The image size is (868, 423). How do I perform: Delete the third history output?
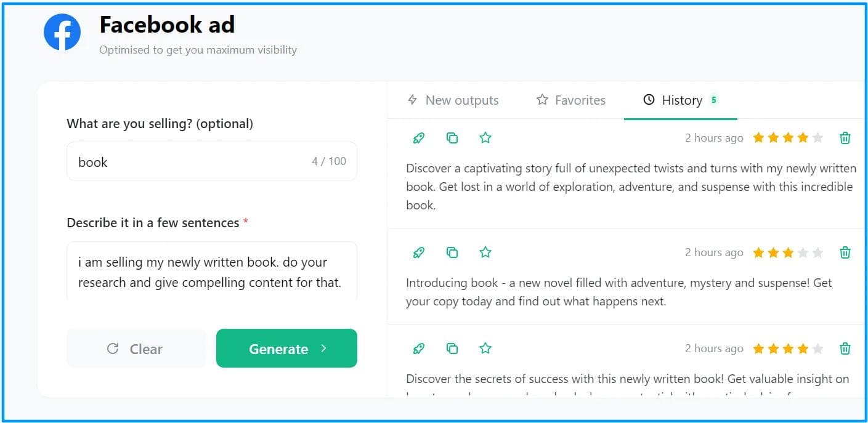coord(845,348)
